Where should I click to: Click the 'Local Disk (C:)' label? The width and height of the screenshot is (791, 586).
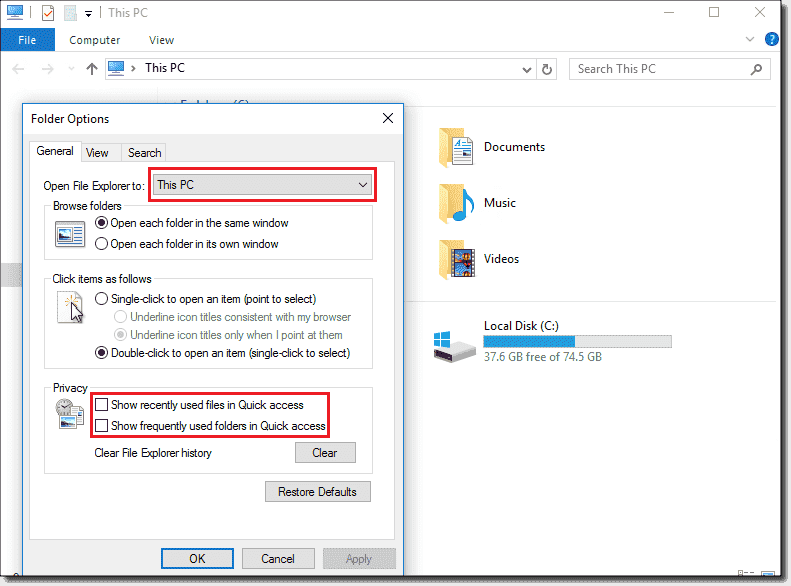[522, 326]
